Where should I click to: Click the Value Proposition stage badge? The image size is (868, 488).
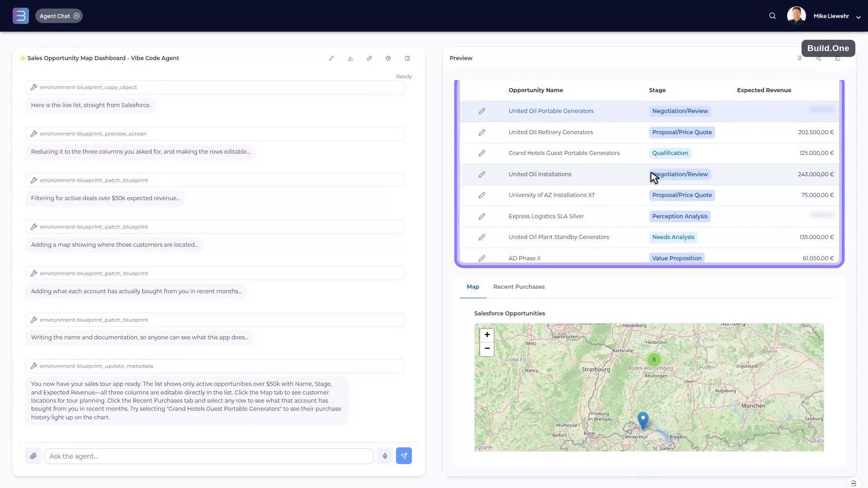[677, 258]
